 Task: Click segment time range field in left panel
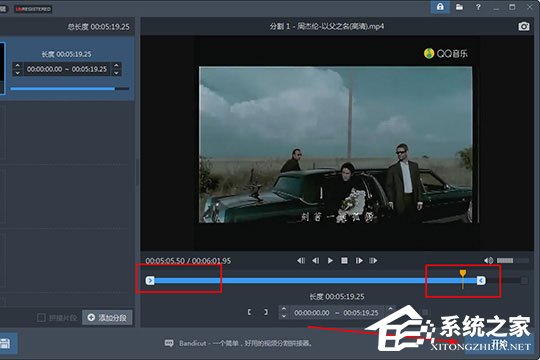(x=67, y=69)
